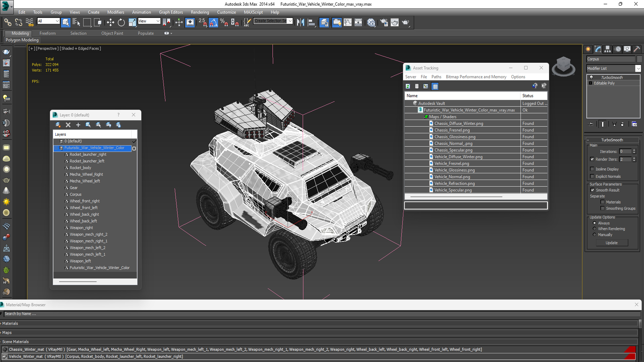Expand Editable Poly in modifier stack

click(x=590, y=83)
